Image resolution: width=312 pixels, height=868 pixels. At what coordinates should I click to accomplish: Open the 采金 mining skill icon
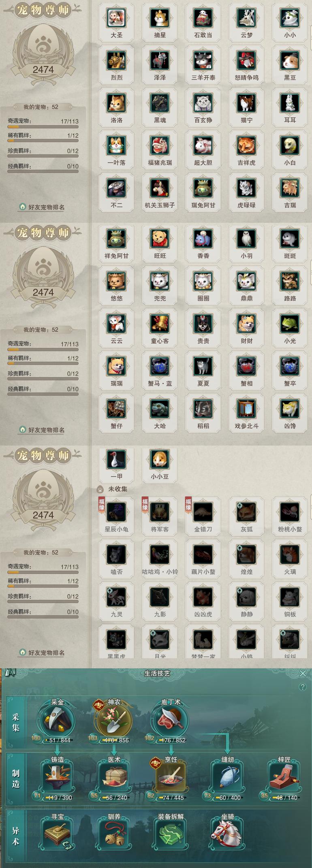pyautogui.click(x=57, y=721)
